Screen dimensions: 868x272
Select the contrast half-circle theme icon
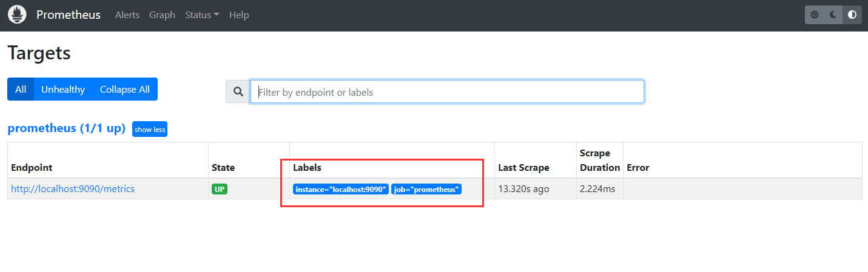coord(852,15)
